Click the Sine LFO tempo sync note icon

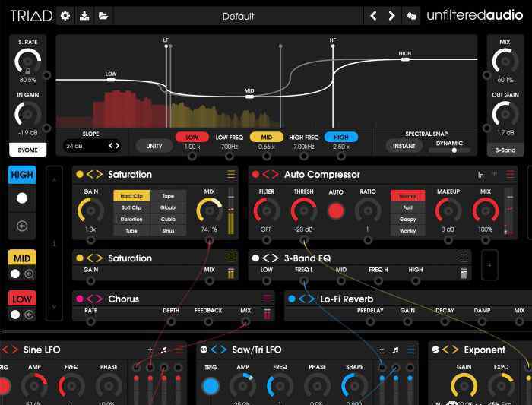(x=164, y=350)
